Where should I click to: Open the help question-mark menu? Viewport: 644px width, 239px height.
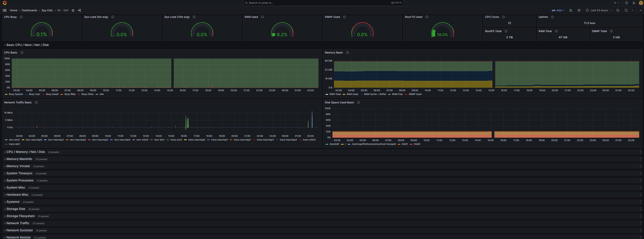tap(627, 3)
